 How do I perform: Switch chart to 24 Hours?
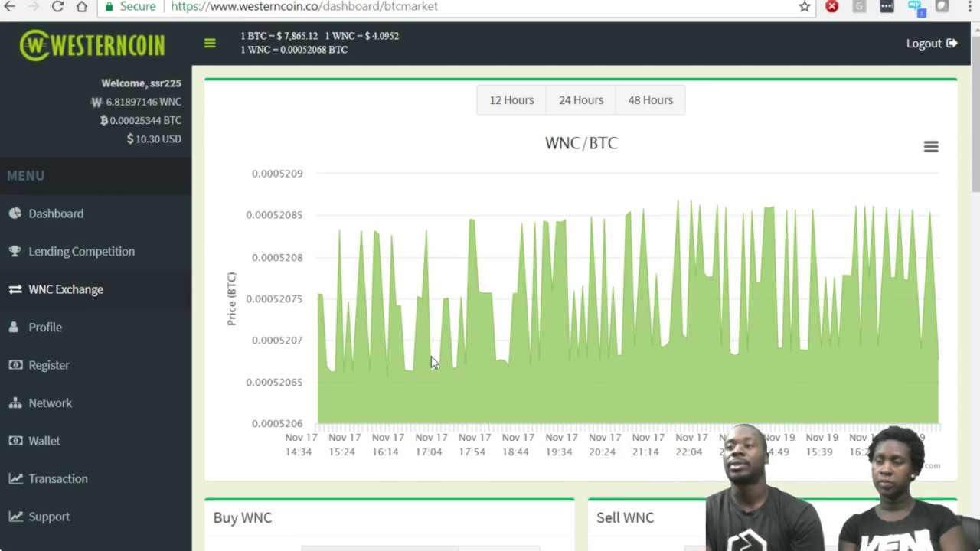(x=581, y=100)
